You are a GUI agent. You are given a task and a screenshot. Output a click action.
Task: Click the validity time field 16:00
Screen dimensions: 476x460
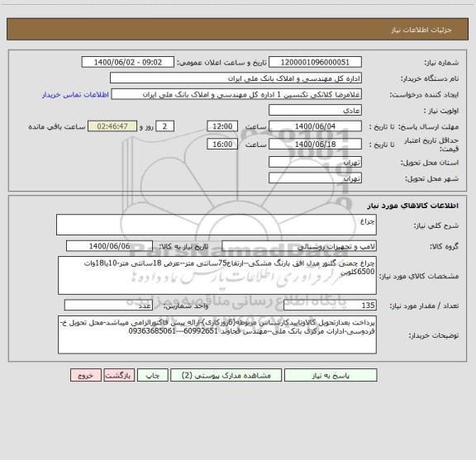click(222, 145)
